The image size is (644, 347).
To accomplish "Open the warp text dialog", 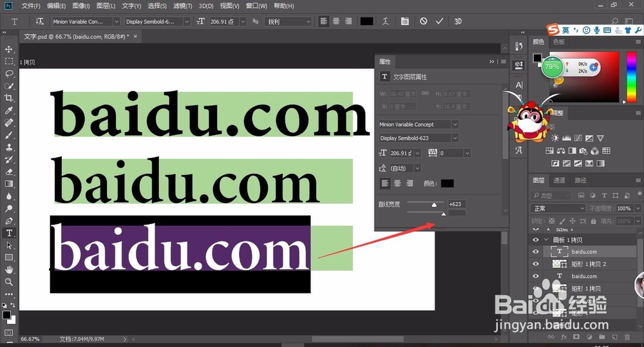I will pyautogui.click(x=385, y=21).
